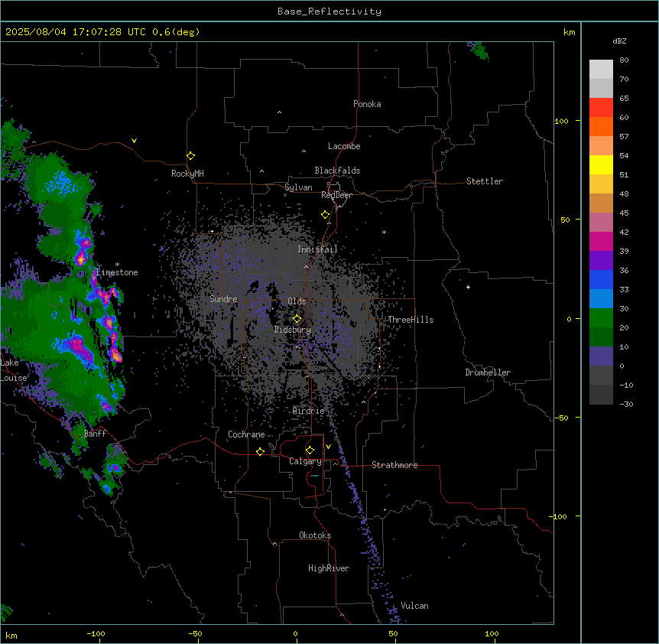Viewport: 659px width, 644px height.
Task: Click the Didsbury label
Action: click(293, 330)
